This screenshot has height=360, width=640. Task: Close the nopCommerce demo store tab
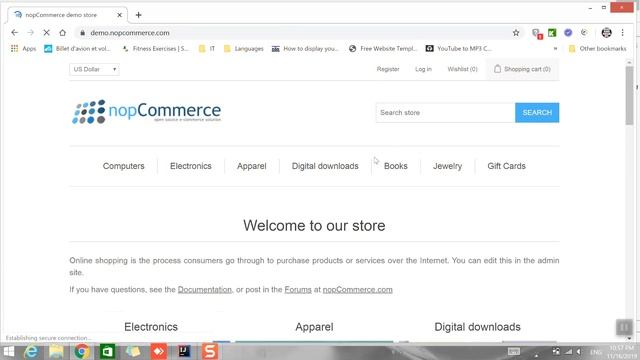(x=119, y=15)
